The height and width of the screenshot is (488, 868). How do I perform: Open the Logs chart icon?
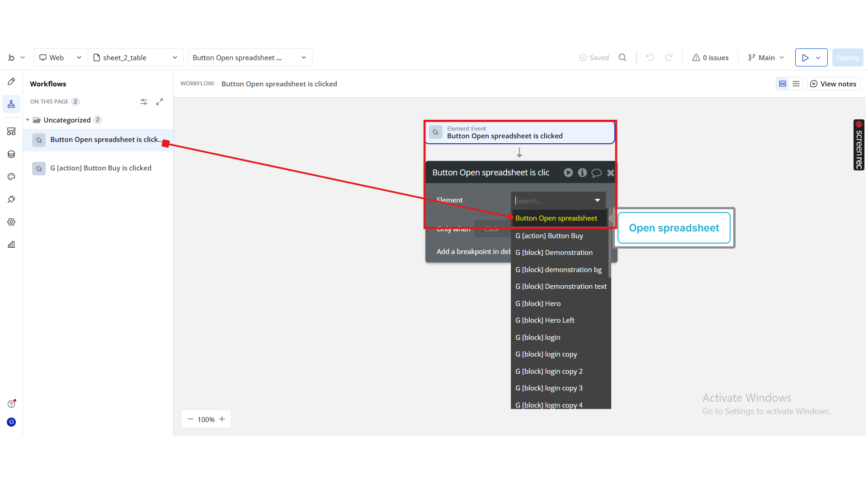tap(11, 244)
